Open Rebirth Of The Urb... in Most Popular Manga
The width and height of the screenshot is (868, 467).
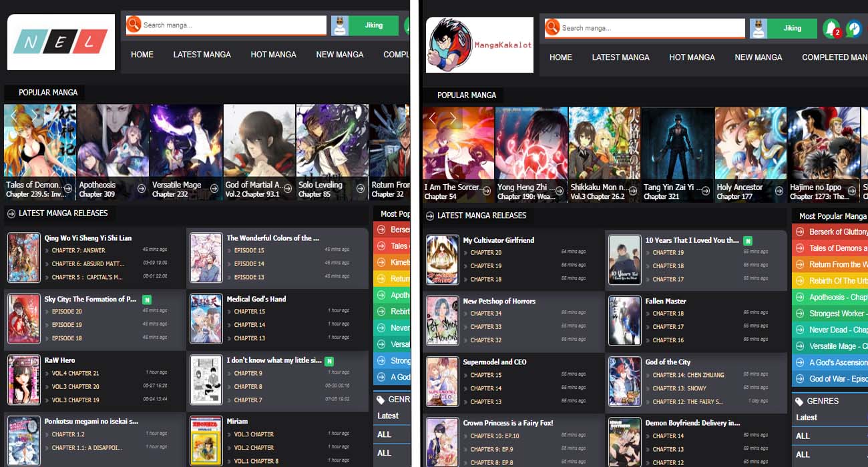click(838, 281)
